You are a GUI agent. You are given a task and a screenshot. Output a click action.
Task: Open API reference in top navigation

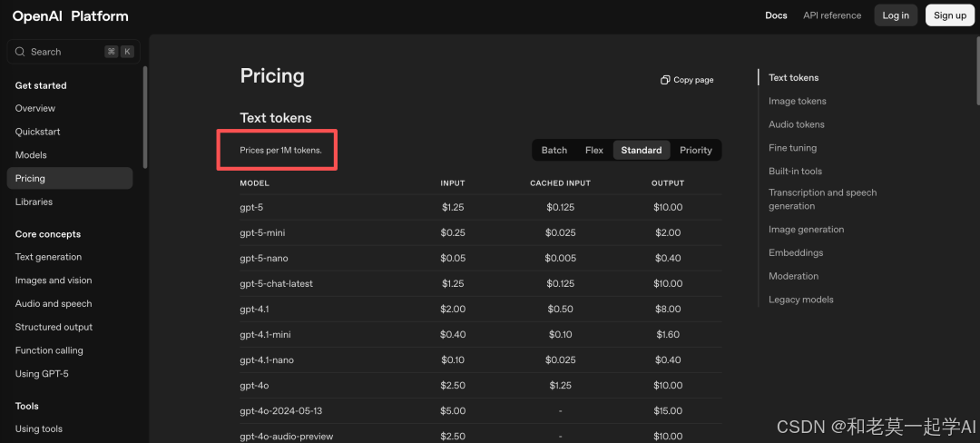pyautogui.click(x=832, y=15)
